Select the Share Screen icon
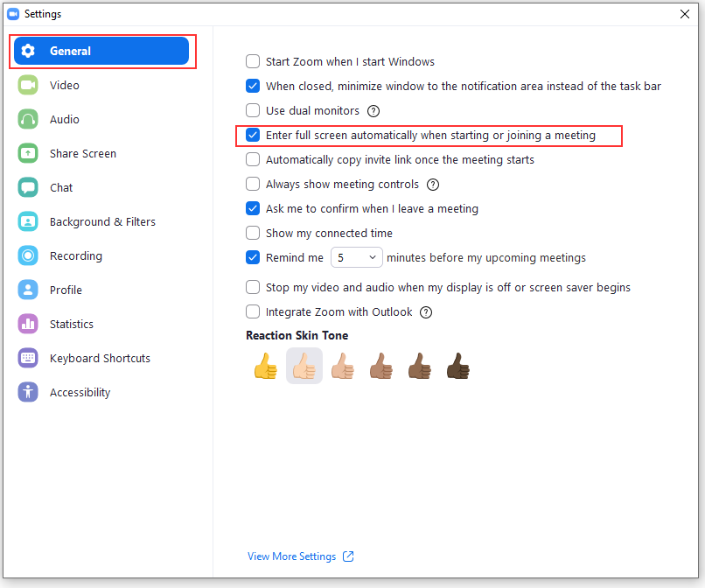Image resolution: width=705 pixels, height=588 pixels. coord(28,153)
